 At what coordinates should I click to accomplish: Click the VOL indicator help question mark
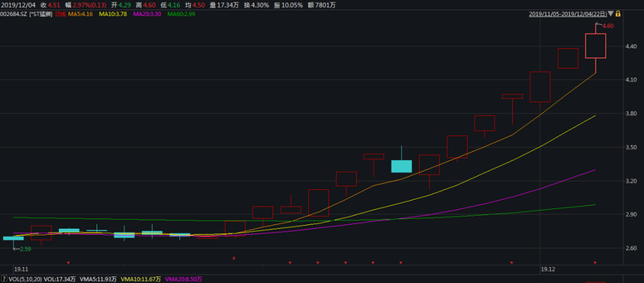pyautogui.click(x=4, y=279)
